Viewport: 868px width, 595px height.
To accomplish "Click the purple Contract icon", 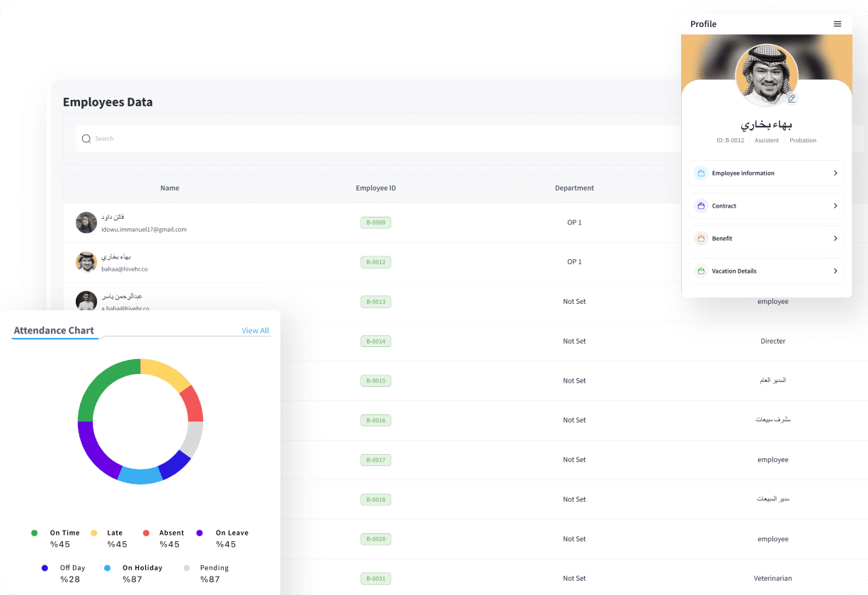I will point(701,206).
